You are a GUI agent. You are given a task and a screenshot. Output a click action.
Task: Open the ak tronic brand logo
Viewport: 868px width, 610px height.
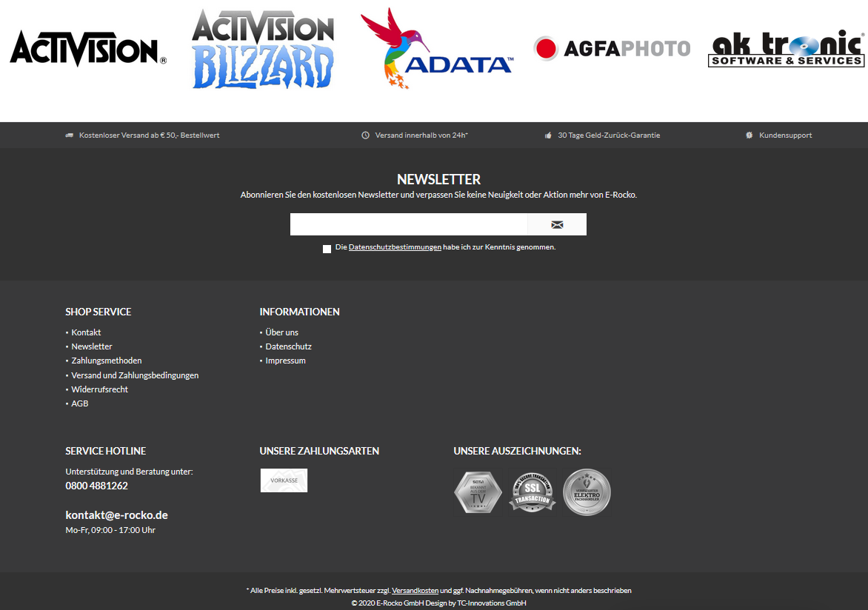point(786,48)
